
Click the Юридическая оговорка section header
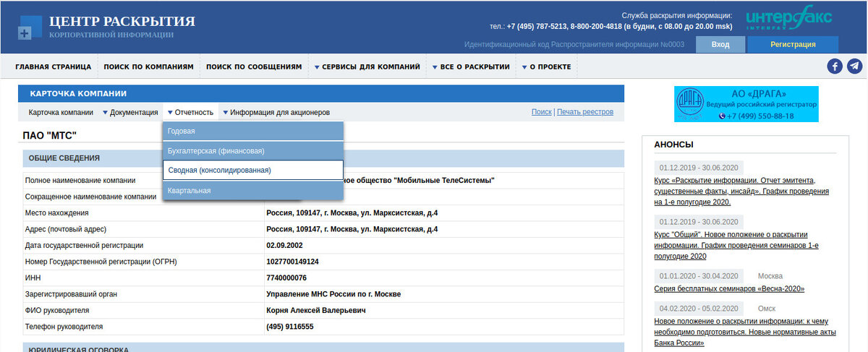coord(323,348)
